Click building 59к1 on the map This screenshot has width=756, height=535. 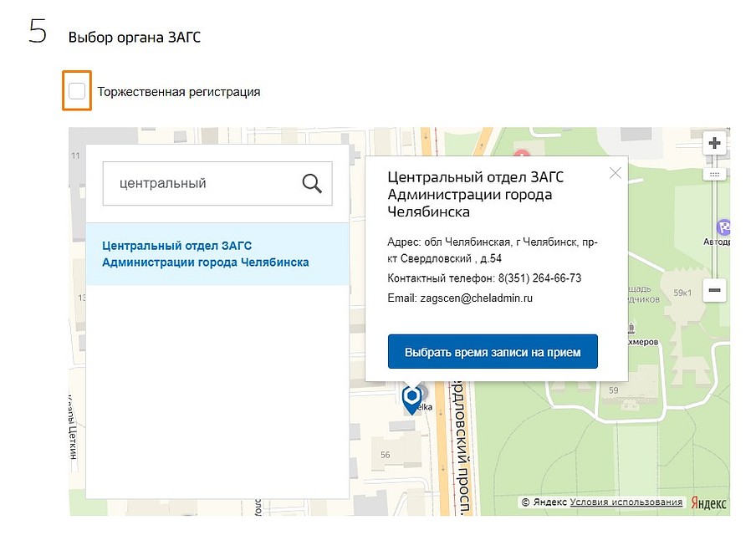point(682,293)
